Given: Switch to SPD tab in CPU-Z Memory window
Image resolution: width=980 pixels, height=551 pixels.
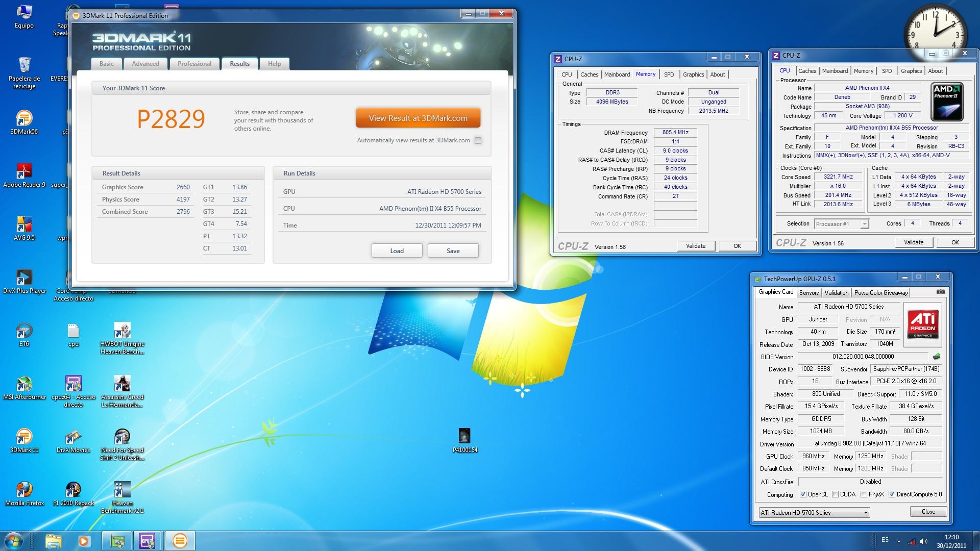Looking at the screenshot, I should tap(669, 74).
